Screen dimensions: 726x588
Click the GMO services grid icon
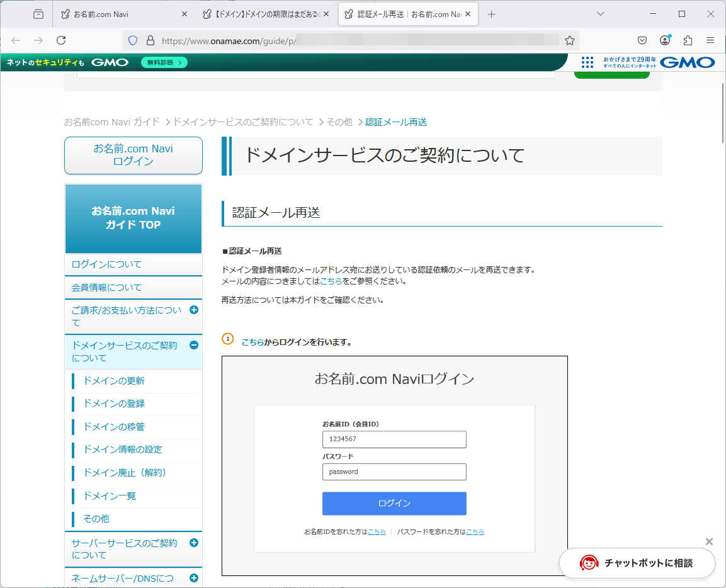(587, 62)
